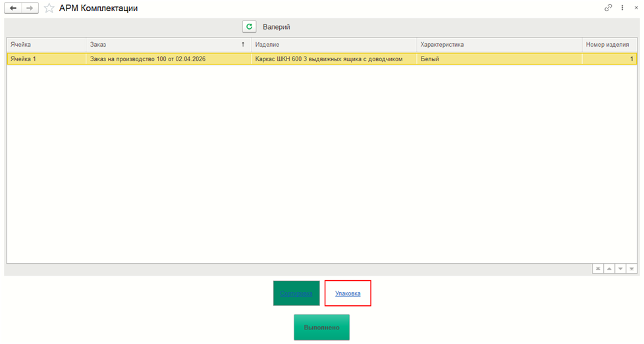
Task: Copy link with the chain icon
Action: pos(608,8)
